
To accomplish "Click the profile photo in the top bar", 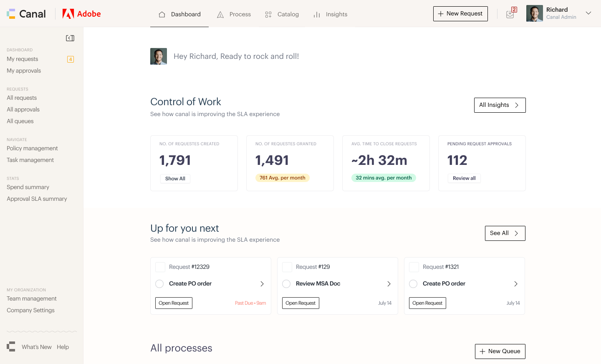I will [x=535, y=13].
